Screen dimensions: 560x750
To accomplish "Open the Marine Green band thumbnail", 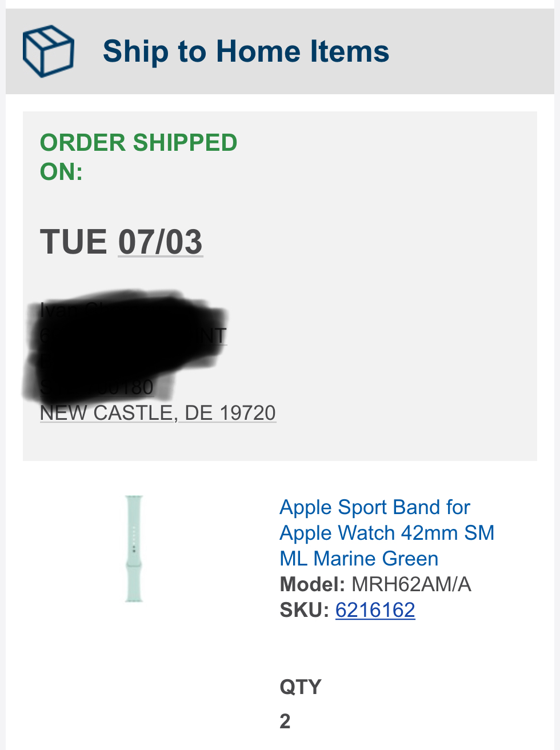I will click(134, 548).
